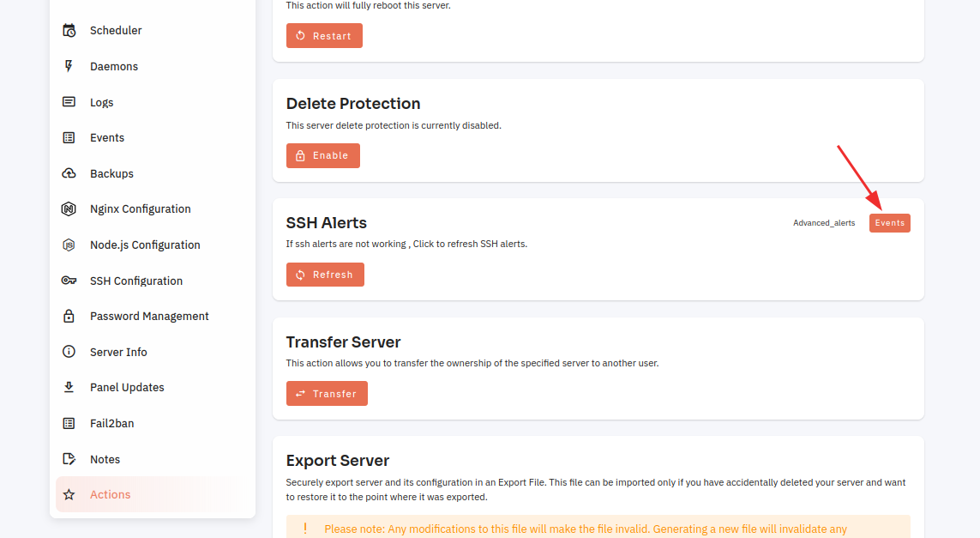Enable delete protection button
Viewport: 980px width, 538px height.
coord(323,156)
